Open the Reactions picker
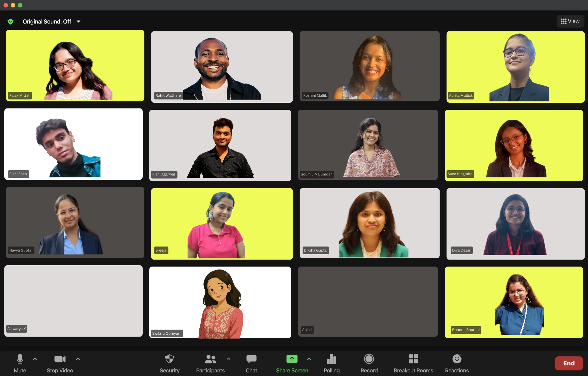 tap(457, 363)
